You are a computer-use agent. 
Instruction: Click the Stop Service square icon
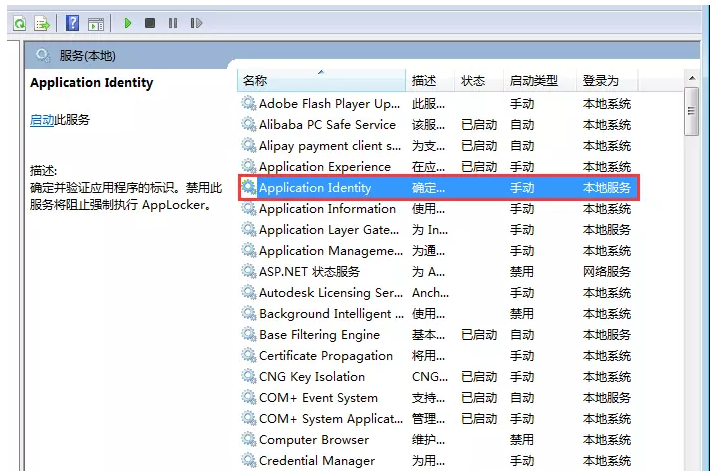click(x=150, y=23)
